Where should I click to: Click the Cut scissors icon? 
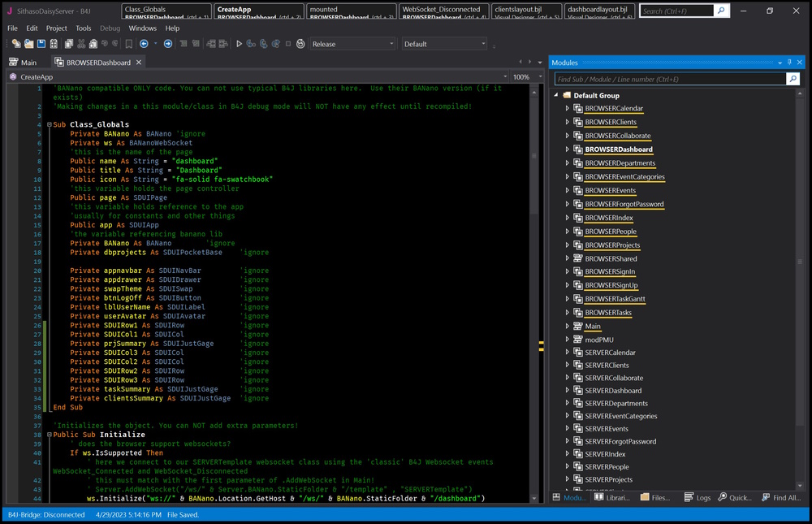pyautogui.click(x=80, y=44)
